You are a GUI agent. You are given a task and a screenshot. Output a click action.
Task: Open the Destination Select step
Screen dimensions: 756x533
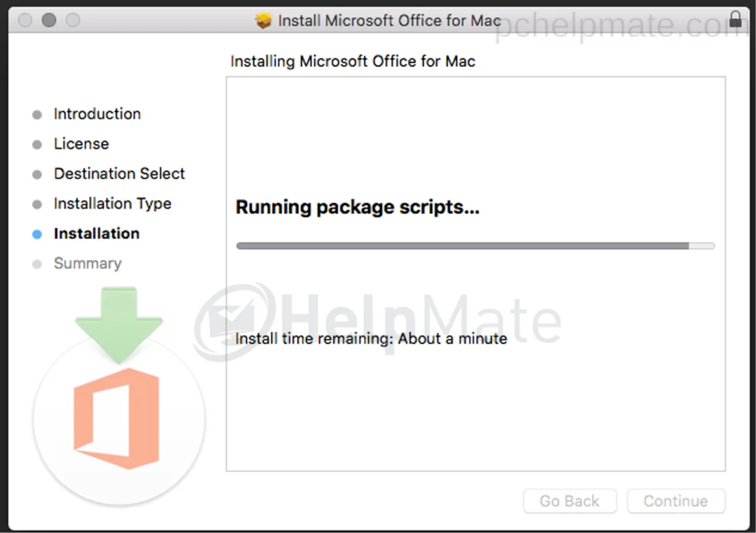120,173
